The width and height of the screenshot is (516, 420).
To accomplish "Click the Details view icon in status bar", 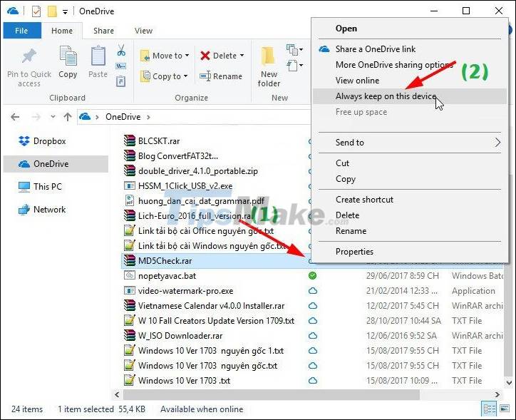I will coord(490,409).
